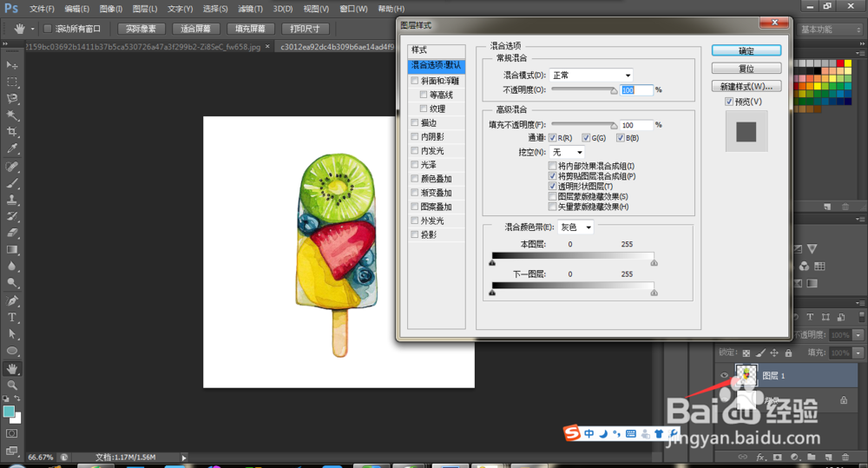Screen dimensions: 868x468
Task: Select the Path Selection tool
Action: click(11, 334)
